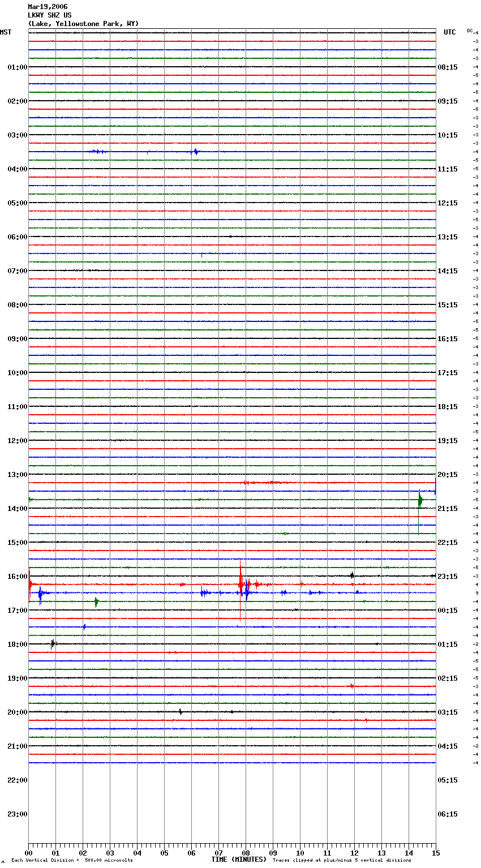This screenshot has height=868, width=481.
Task: Click the 22:15 UTC time label
Action: (x=448, y=543)
